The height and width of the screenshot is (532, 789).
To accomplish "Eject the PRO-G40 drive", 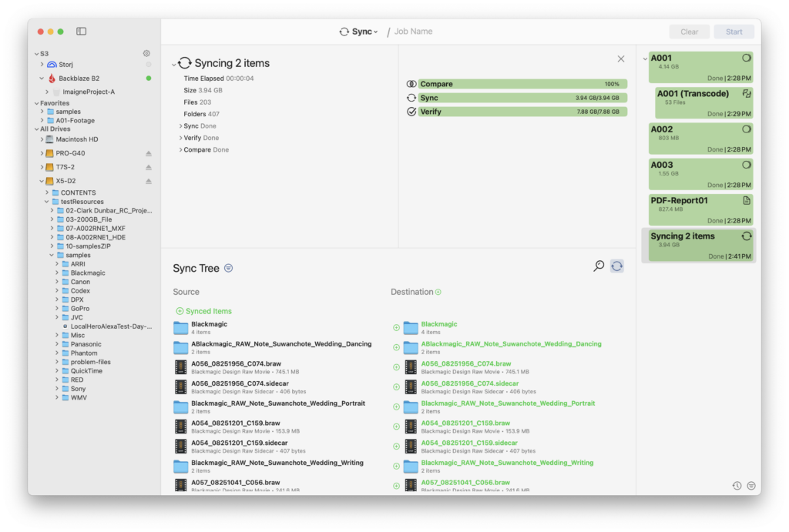I will pyautogui.click(x=149, y=153).
